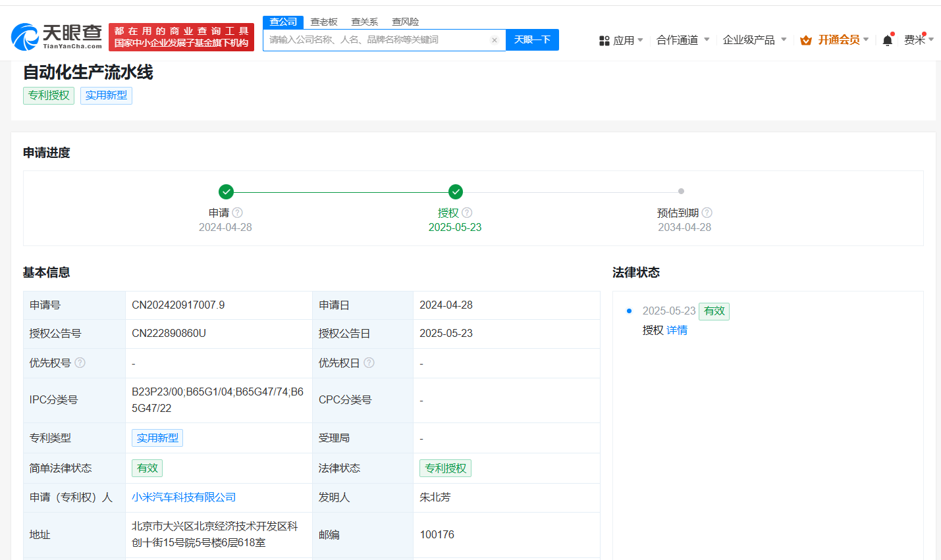Click the help icon beside 优先权日
This screenshot has width=941, height=560.
click(369, 363)
